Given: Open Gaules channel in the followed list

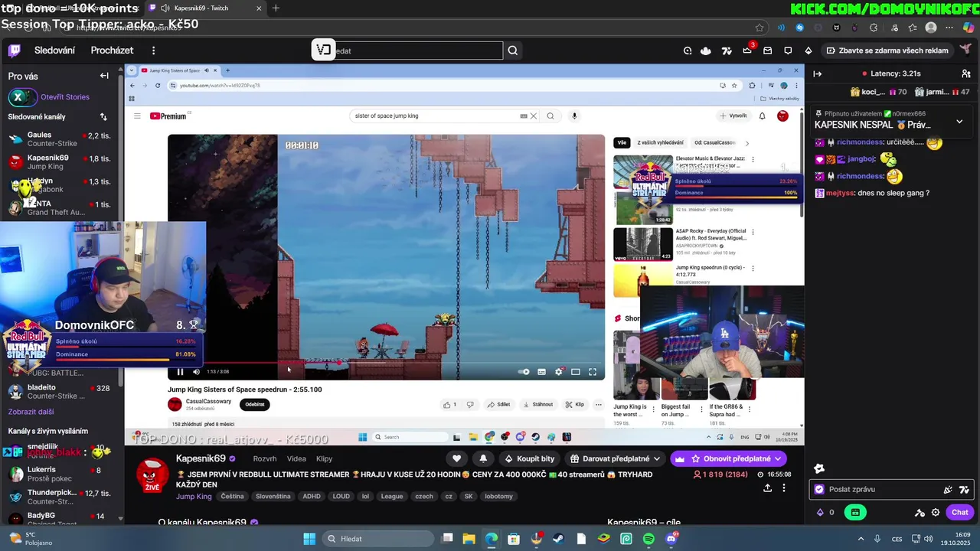Looking at the screenshot, I should 60,139.
